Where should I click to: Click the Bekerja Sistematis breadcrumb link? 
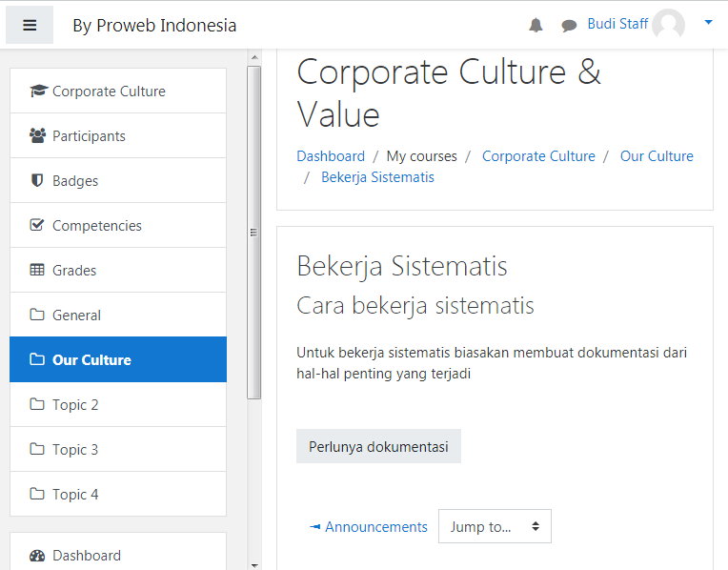[x=377, y=177]
